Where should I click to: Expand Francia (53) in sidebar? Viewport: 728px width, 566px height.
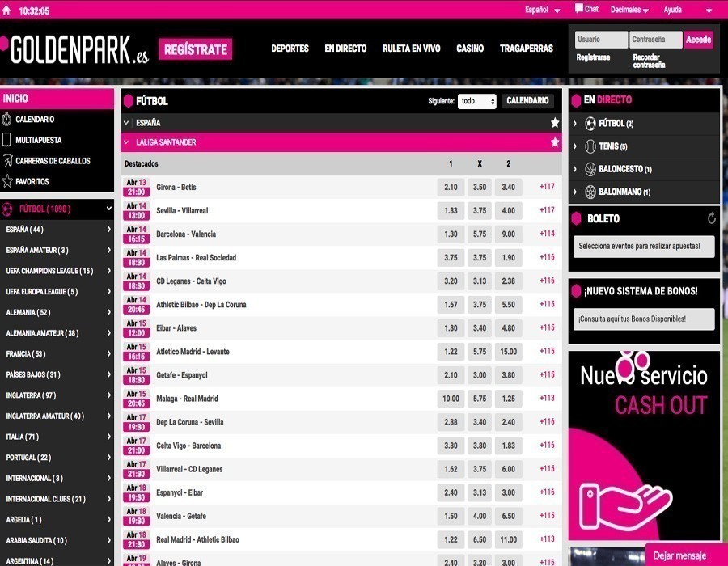(x=57, y=354)
